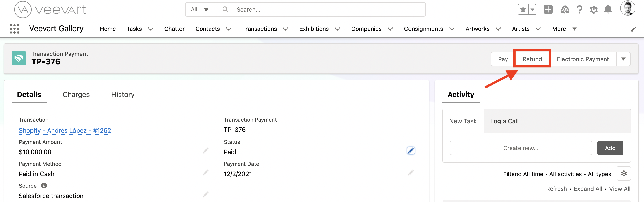Open Setup using the gear icon

(594, 9)
